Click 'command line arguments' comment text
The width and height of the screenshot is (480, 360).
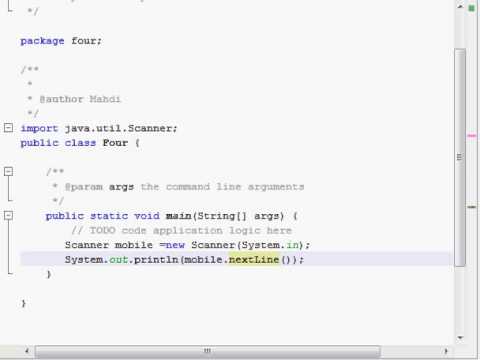click(235, 187)
